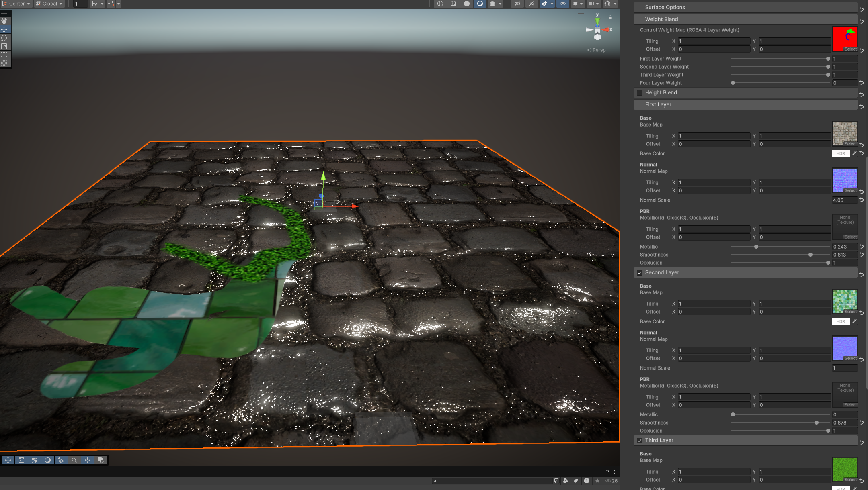Open the Global handle rotation dropdown
868x490 pixels.
click(x=49, y=4)
